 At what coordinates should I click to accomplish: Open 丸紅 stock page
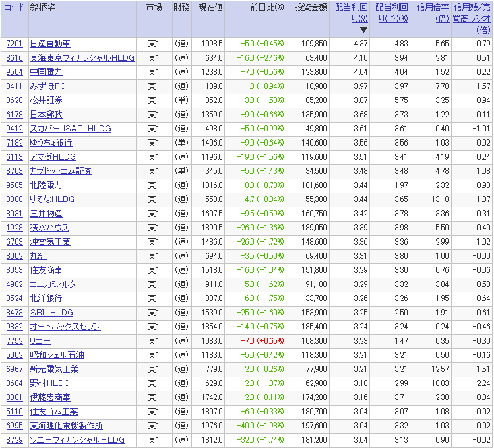pos(38,256)
